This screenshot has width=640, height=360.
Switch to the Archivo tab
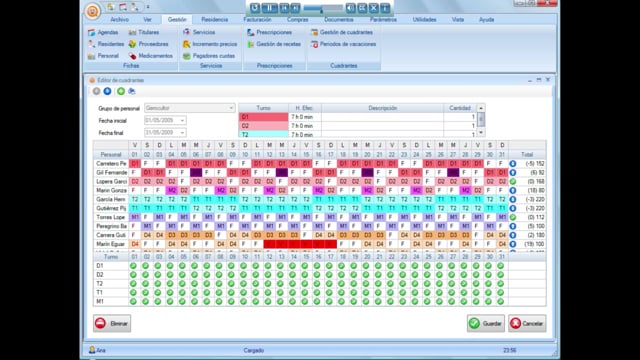click(119, 20)
